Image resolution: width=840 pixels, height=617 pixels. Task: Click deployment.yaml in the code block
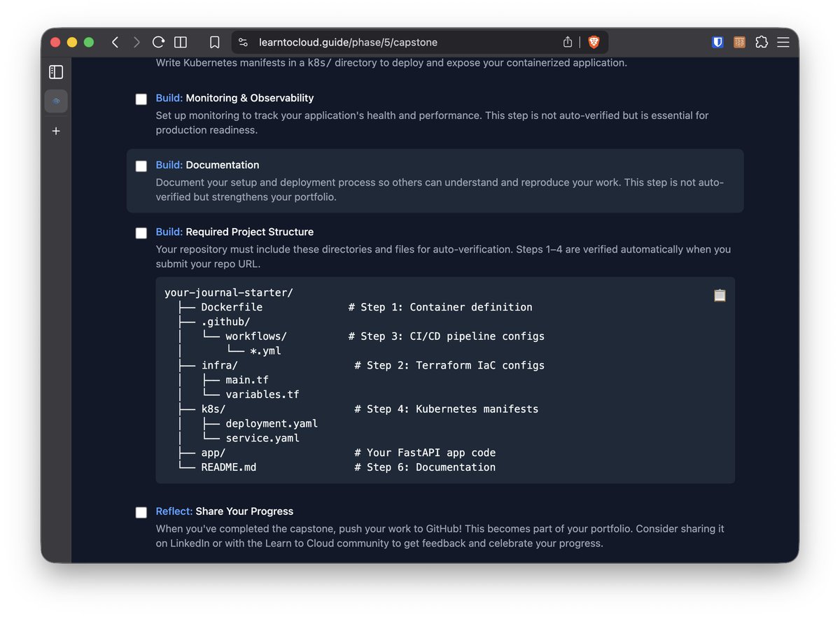pos(272,424)
